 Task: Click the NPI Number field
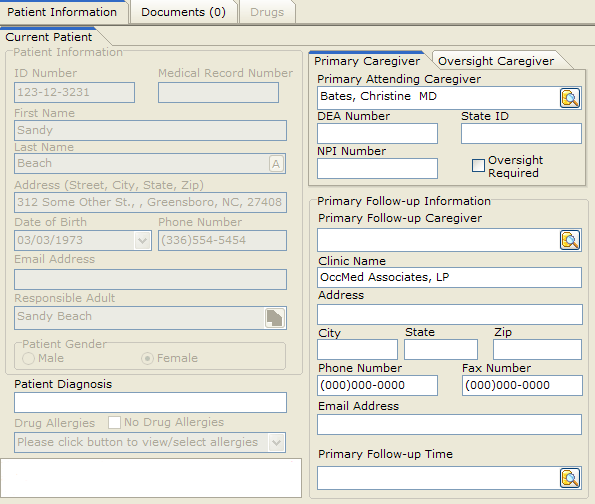click(x=377, y=169)
